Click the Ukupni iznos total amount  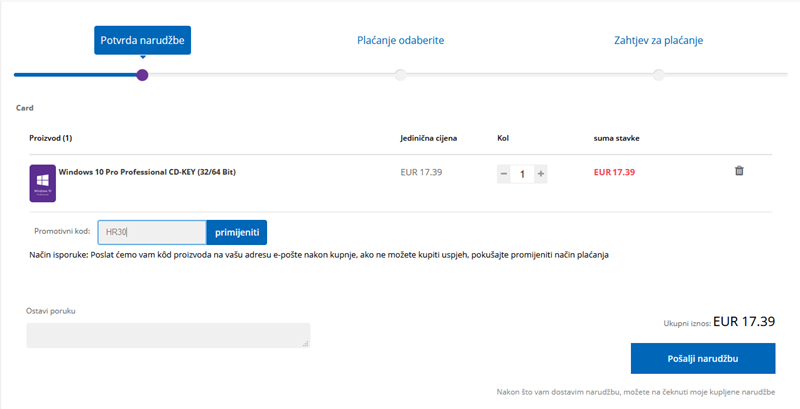744,322
